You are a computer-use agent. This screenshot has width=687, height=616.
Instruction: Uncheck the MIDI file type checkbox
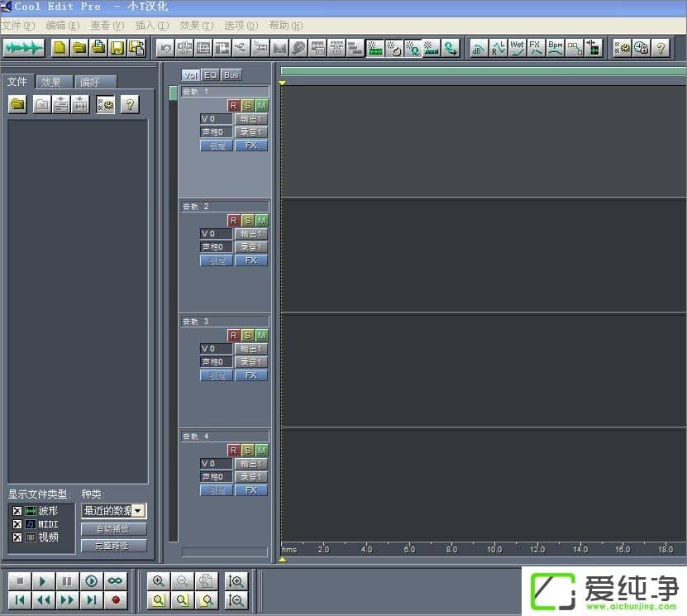click(x=17, y=524)
